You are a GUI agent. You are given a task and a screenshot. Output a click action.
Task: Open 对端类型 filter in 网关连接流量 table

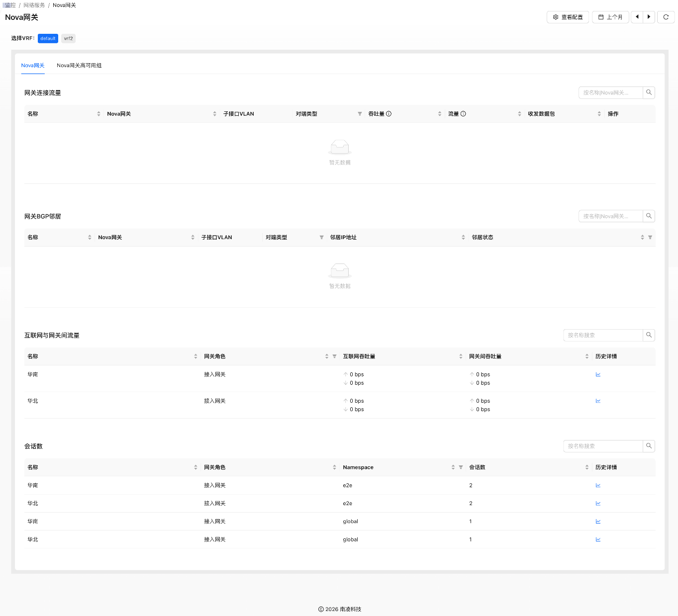pyautogui.click(x=360, y=114)
